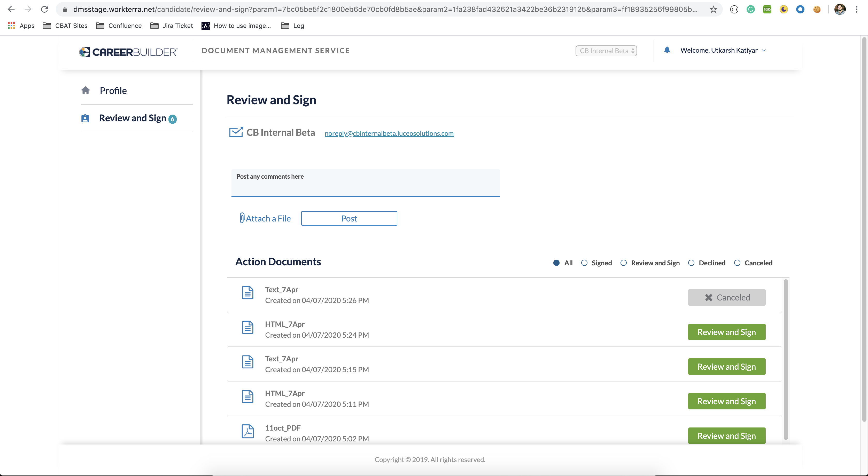This screenshot has height=476, width=868.
Task: Select the Declined filter radio button
Action: (x=692, y=263)
